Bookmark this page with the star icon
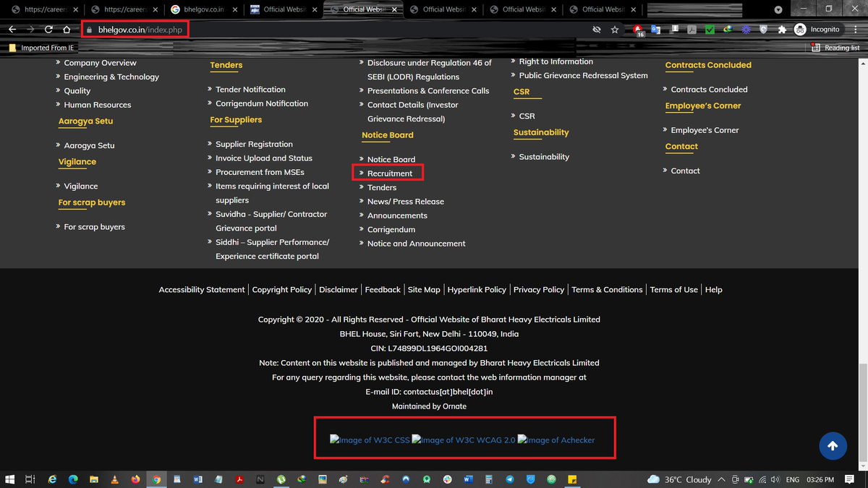 click(x=615, y=30)
